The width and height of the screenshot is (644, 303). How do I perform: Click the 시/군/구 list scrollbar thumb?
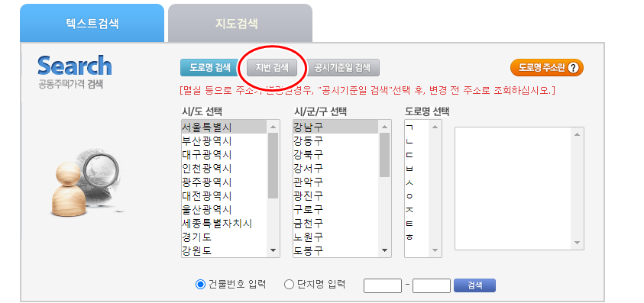(x=385, y=155)
